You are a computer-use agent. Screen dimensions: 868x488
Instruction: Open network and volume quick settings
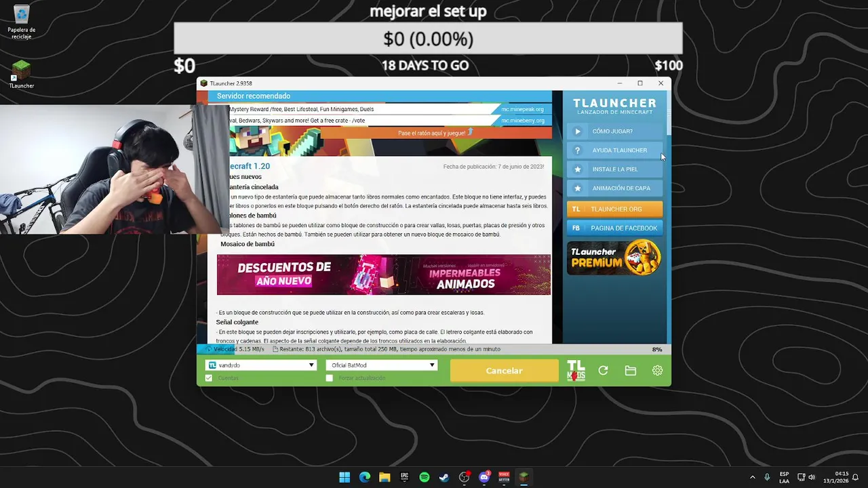806,477
